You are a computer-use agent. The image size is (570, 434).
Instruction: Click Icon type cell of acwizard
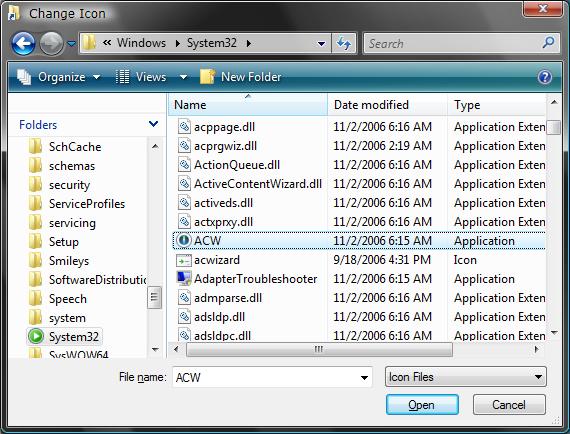pos(465,260)
